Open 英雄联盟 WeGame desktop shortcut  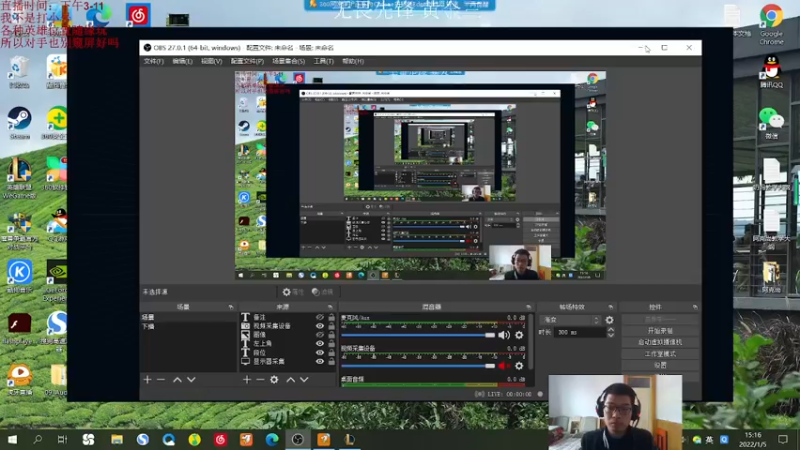pyautogui.click(x=19, y=179)
